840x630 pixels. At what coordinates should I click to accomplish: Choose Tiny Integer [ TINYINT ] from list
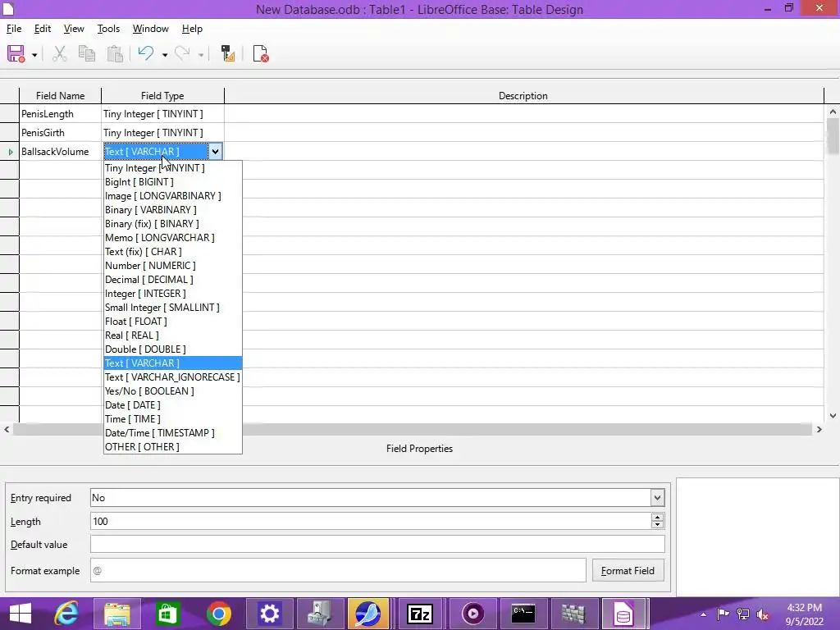pos(172,167)
